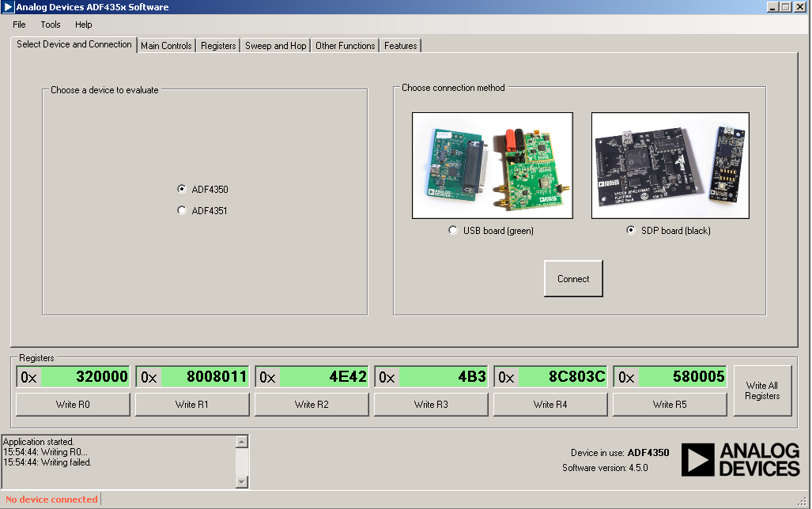Open the Other Functions tab
The width and height of the screenshot is (812, 509).
(x=345, y=46)
